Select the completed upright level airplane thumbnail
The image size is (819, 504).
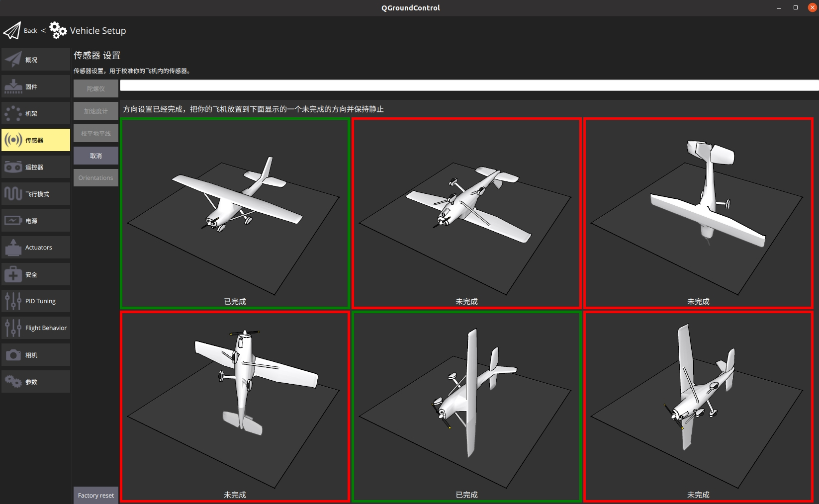pos(235,213)
